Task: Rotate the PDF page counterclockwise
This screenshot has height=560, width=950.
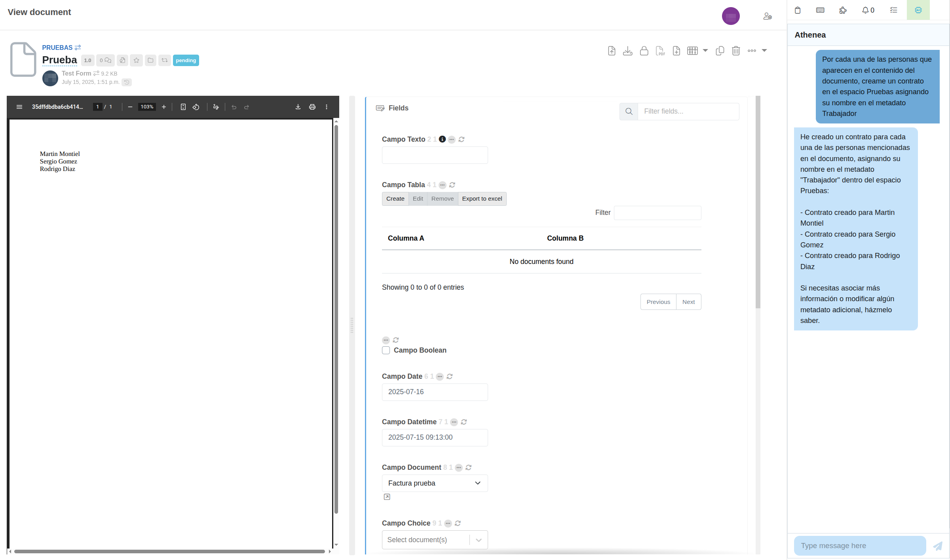Action: click(x=196, y=107)
